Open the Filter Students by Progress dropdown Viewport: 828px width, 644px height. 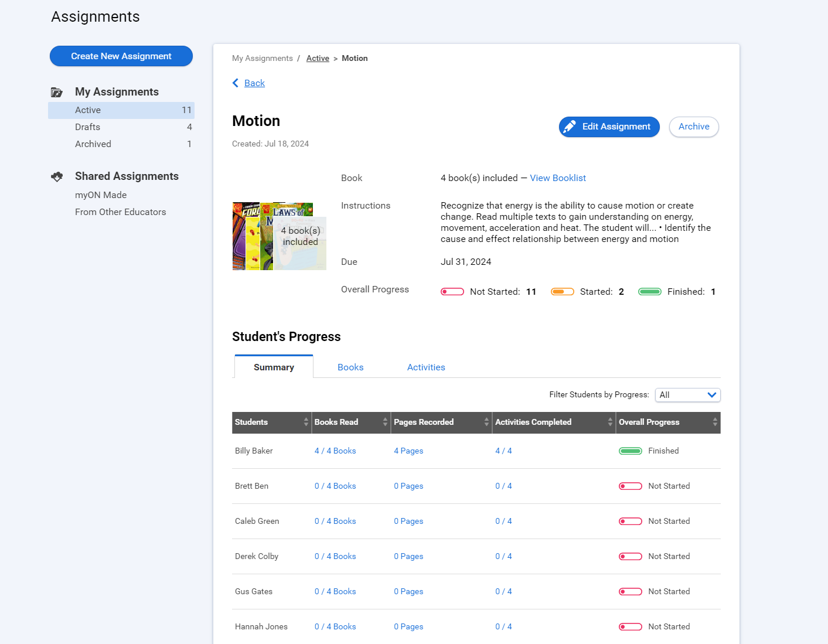pyautogui.click(x=687, y=394)
